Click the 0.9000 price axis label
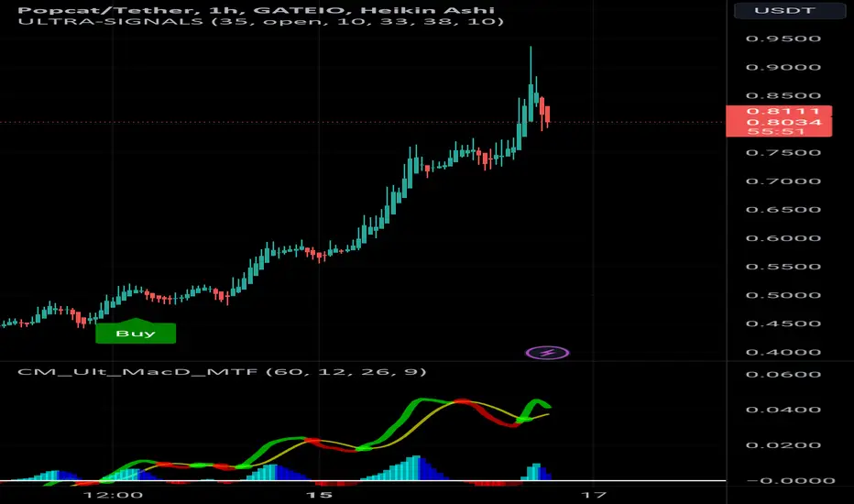The height and width of the screenshot is (504, 854). [783, 67]
